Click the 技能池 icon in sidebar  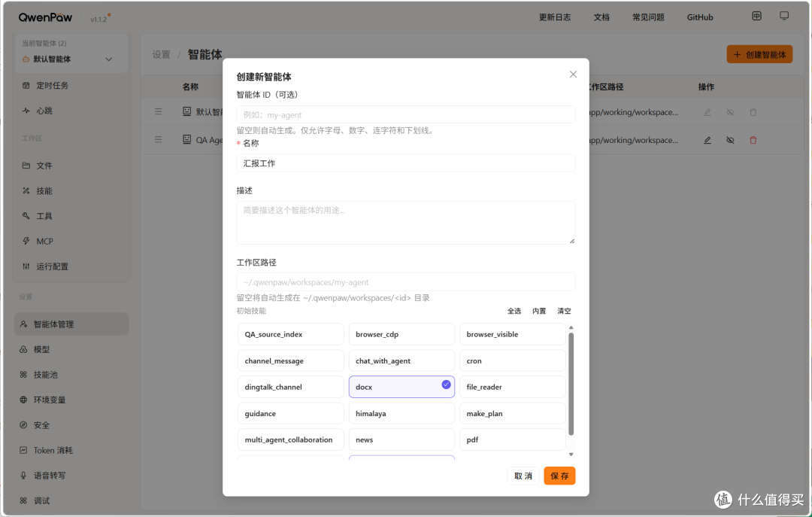(x=23, y=375)
